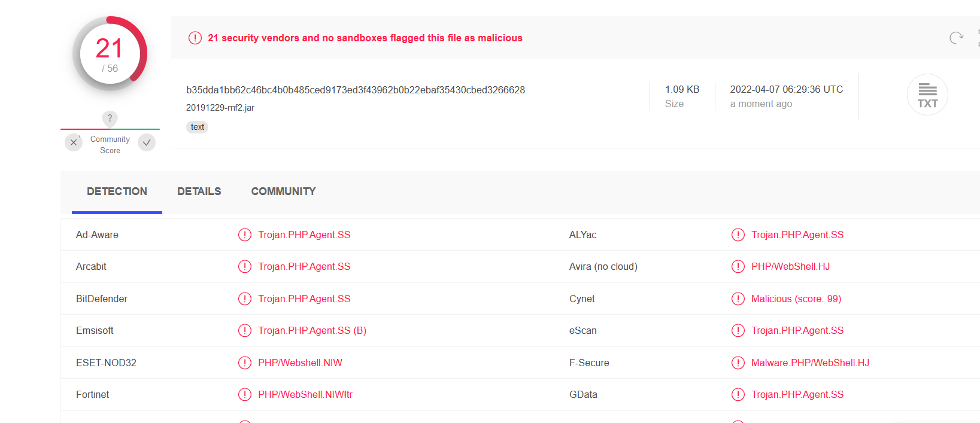Click community score downvote X icon
This screenshot has height=423, width=980.
point(74,142)
